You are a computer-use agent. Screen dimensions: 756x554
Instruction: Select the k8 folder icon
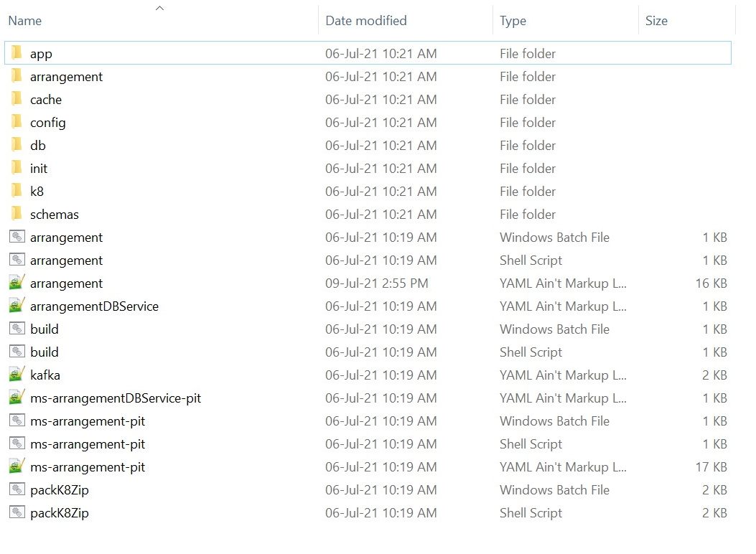(17, 191)
